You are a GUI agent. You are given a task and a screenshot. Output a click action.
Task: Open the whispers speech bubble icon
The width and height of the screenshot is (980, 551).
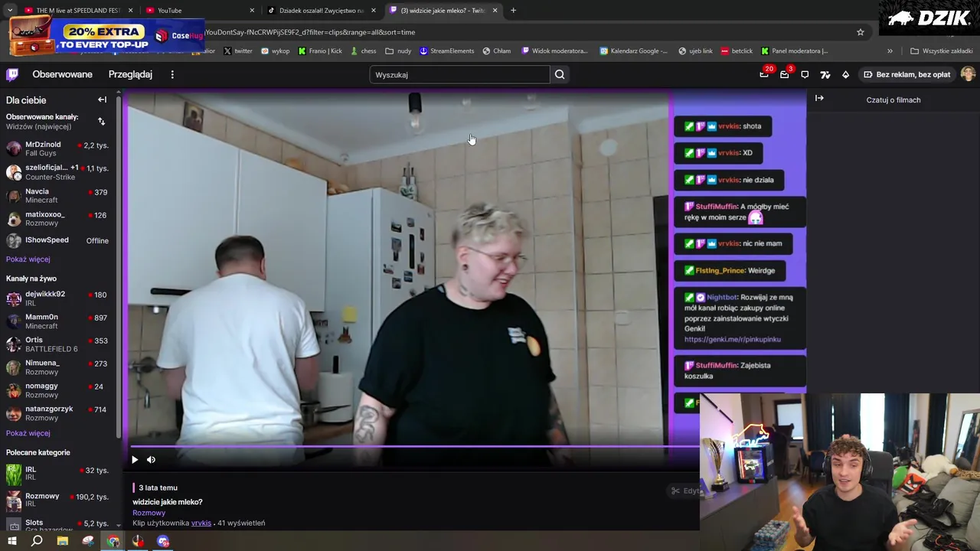tap(805, 74)
